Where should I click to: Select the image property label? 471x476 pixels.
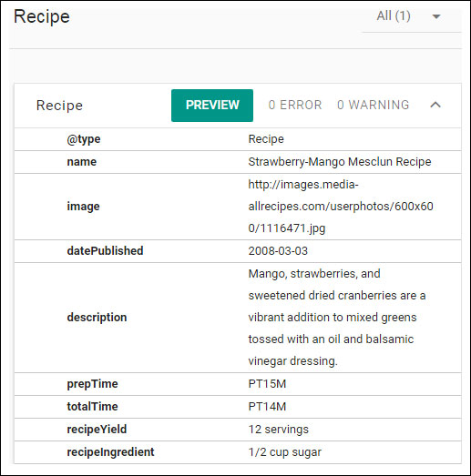click(x=83, y=207)
